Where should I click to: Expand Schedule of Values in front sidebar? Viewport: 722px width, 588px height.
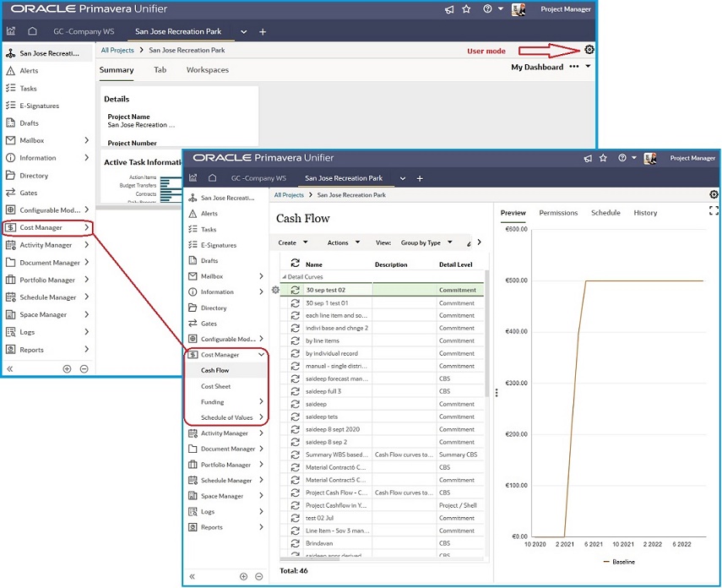(x=261, y=417)
